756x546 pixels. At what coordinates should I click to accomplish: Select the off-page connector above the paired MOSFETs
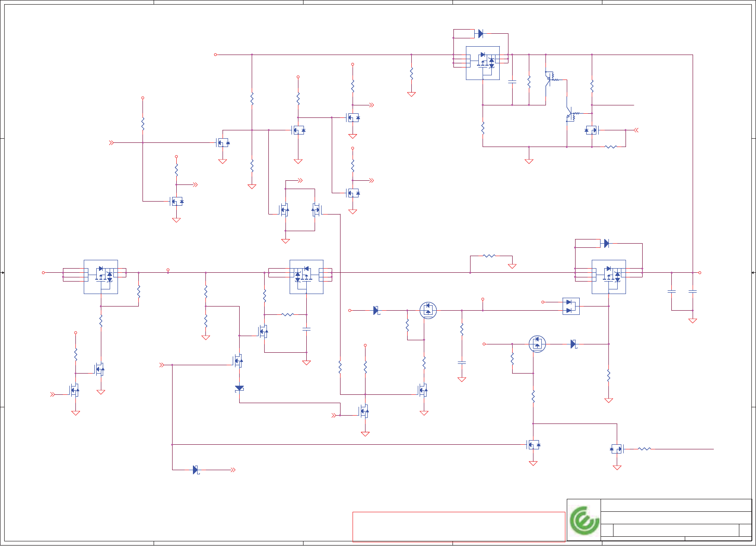point(300,180)
